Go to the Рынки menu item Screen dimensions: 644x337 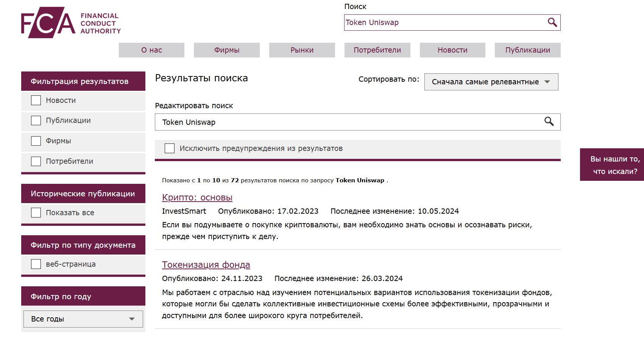click(302, 50)
